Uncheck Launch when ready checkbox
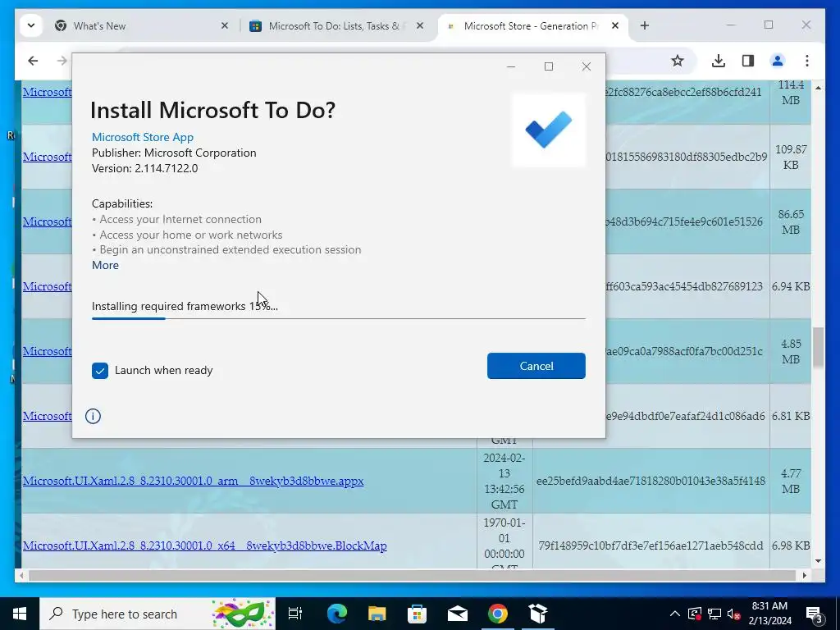 pos(99,371)
